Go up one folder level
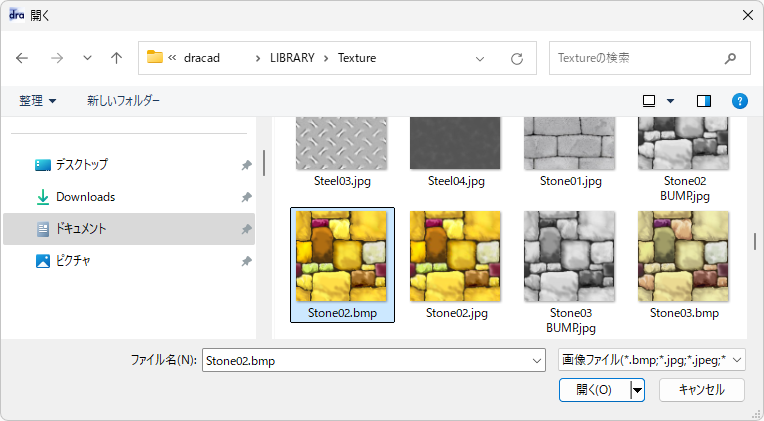The height and width of the screenshot is (421, 764). 116,58
